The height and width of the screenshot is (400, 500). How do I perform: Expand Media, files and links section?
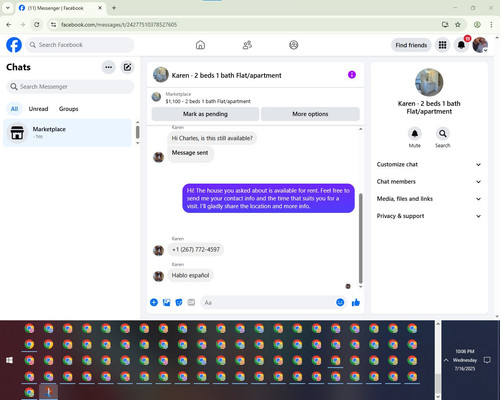429,199
